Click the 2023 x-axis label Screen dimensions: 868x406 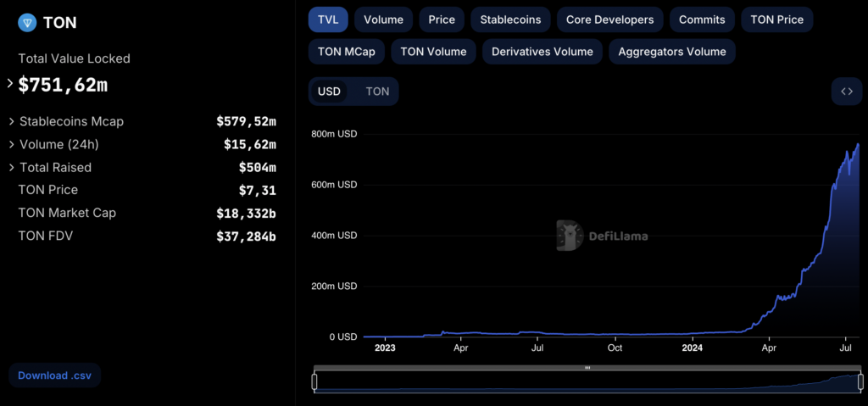[385, 348]
